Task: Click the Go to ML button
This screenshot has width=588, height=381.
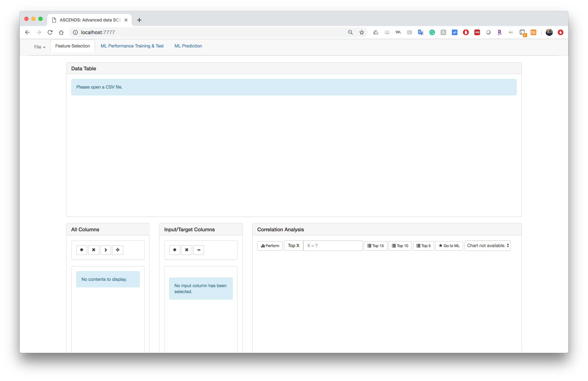Action: [449, 246]
